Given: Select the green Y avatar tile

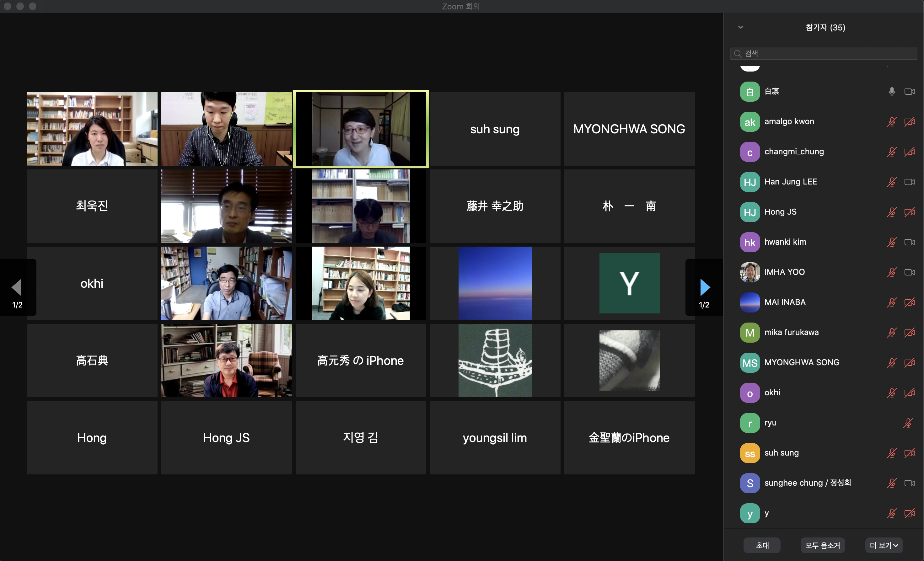Looking at the screenshot, I should (629, 283).
